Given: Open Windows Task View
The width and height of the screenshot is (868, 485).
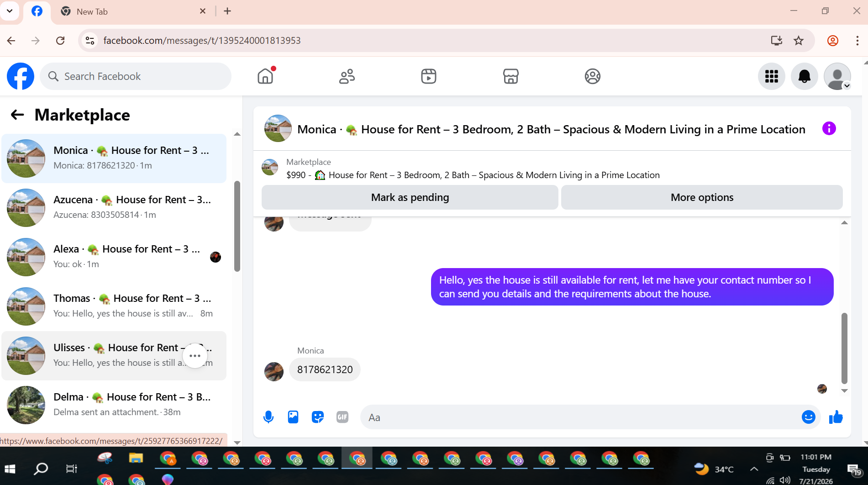Looking at the screenshot, I should (x=72, y=469).
